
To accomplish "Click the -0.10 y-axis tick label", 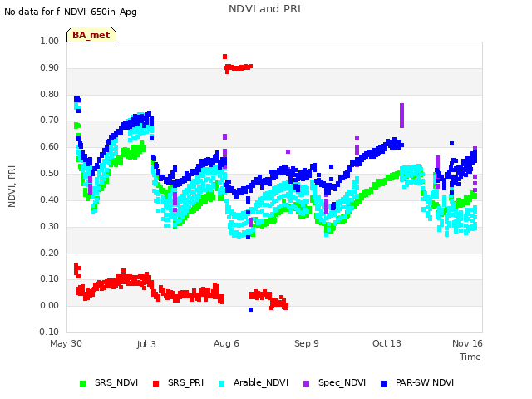I will 48,332.
